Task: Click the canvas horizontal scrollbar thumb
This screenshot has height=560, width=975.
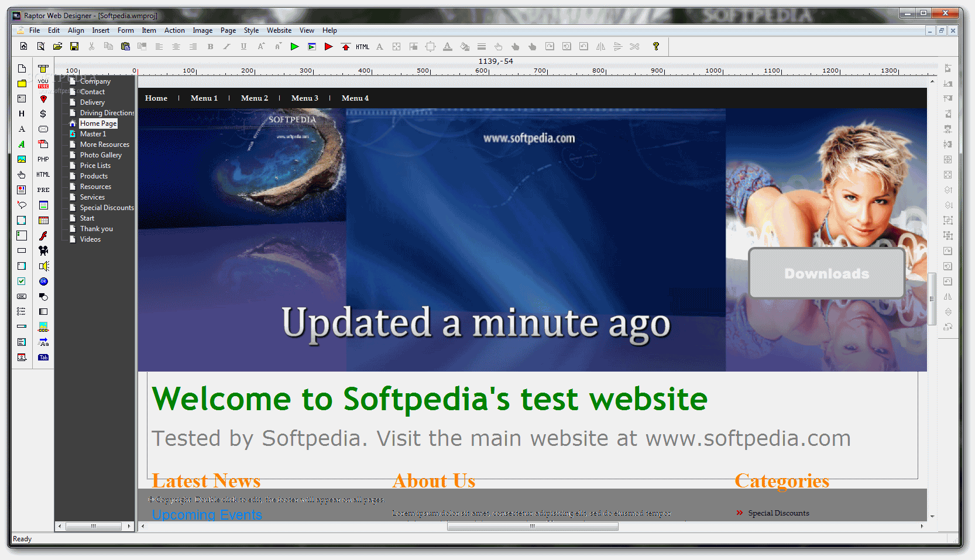Action: 533,526
